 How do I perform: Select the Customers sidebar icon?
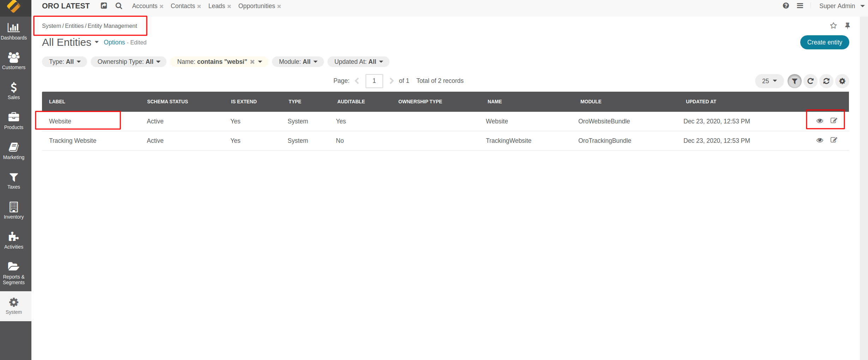click(x=14, y=61)
